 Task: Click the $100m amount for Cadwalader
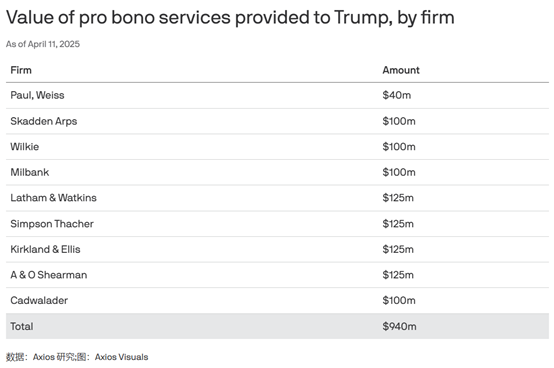click(x=399, y=301)
